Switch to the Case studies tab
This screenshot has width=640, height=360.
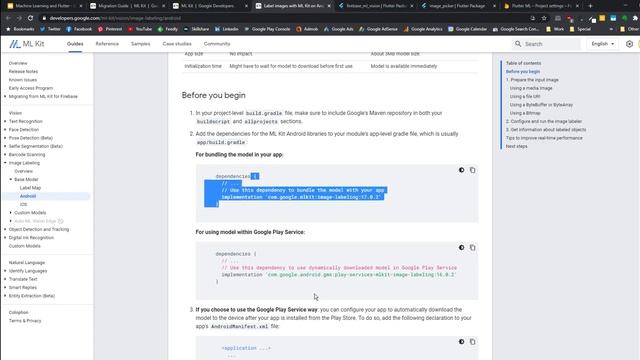click(177, 44)
